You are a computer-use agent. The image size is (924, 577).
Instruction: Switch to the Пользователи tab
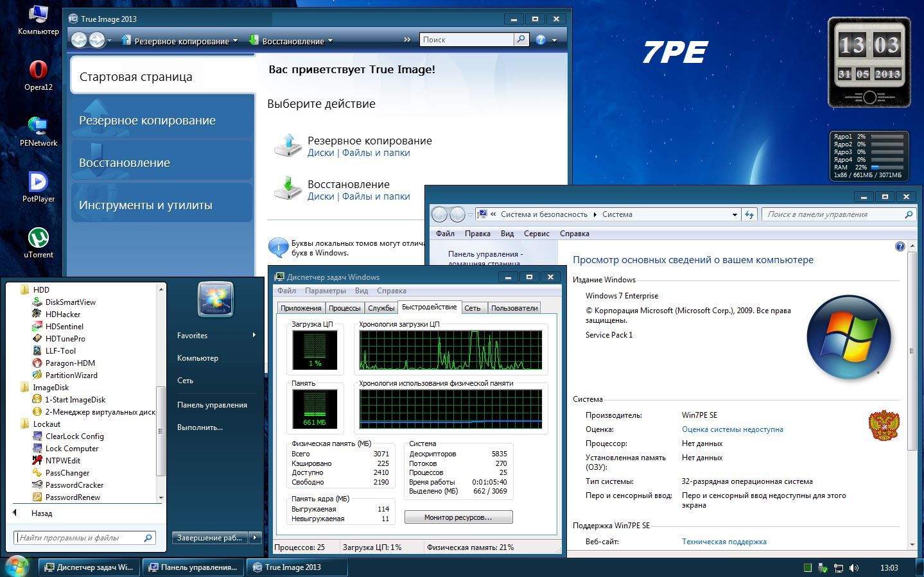[x=514, y=308]
